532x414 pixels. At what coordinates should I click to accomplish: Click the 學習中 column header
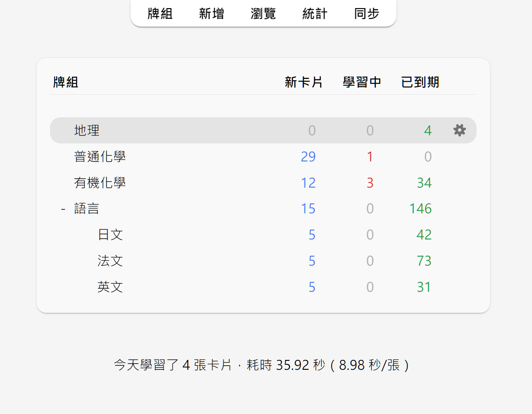point(362,82)
